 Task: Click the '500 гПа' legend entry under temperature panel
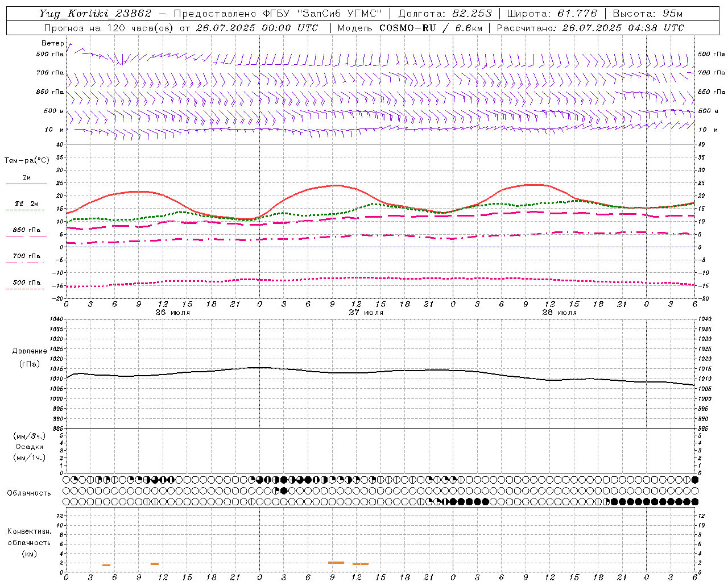click(x=26, y=282)
